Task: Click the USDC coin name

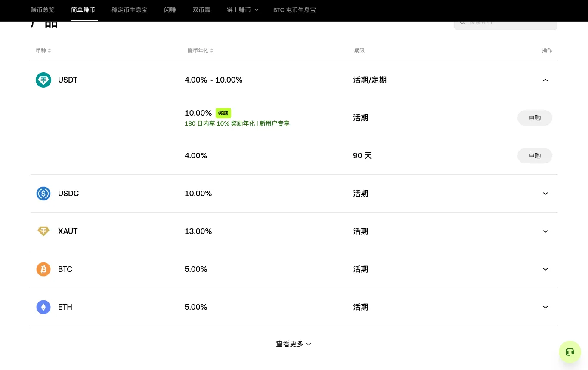Action: pyautogui.click(x=68, y=194)
